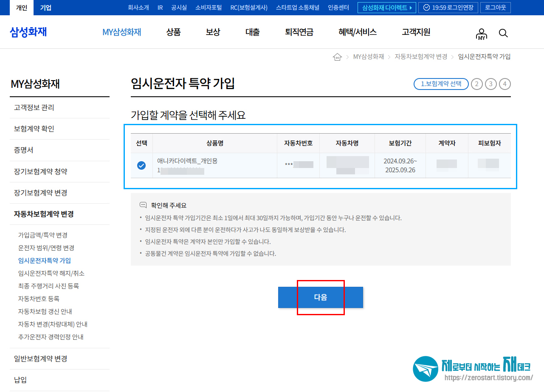Open the 보상 main menu
The image size is (544, 392).
pyautogui.click(x=213, y=32)
